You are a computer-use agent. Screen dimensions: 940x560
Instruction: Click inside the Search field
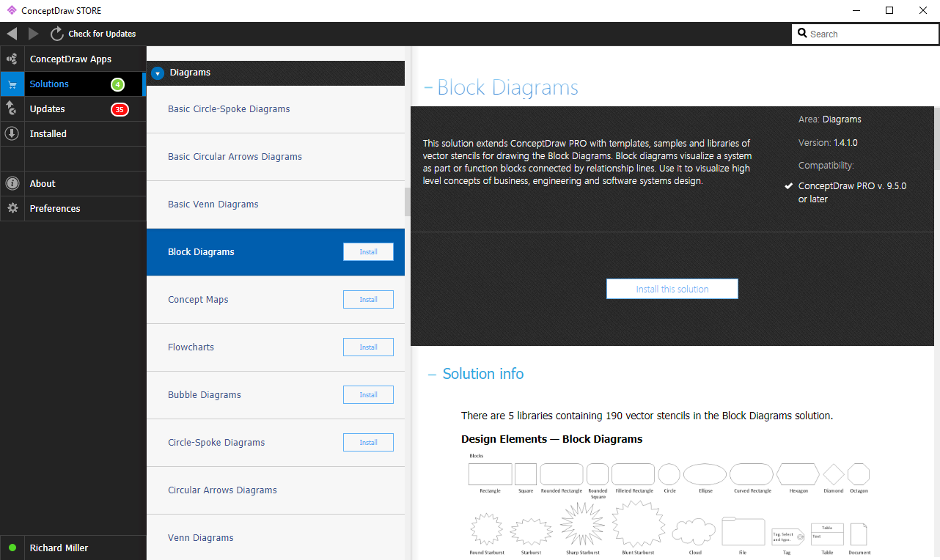[865, 34]
